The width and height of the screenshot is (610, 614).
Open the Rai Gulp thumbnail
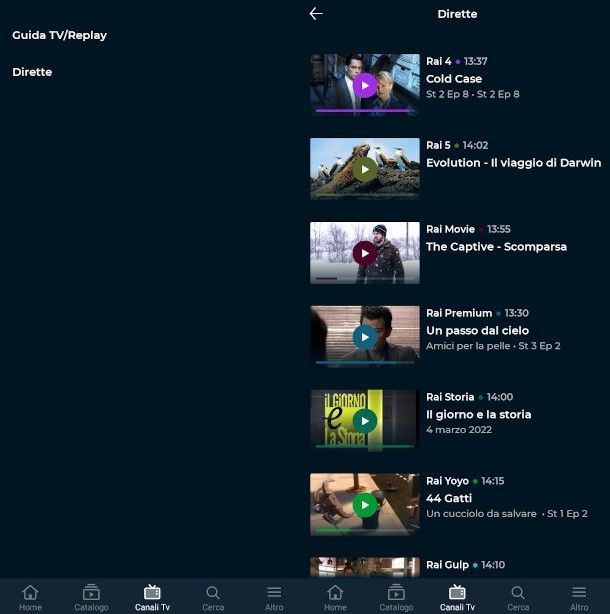tap(365, 567)
